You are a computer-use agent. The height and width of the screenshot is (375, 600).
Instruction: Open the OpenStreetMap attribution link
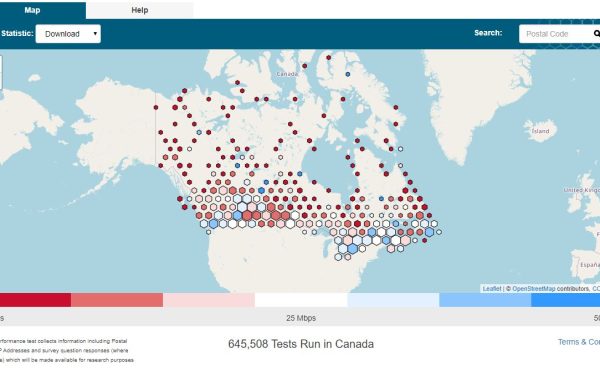pyautogui.click(x=533, y=289)
